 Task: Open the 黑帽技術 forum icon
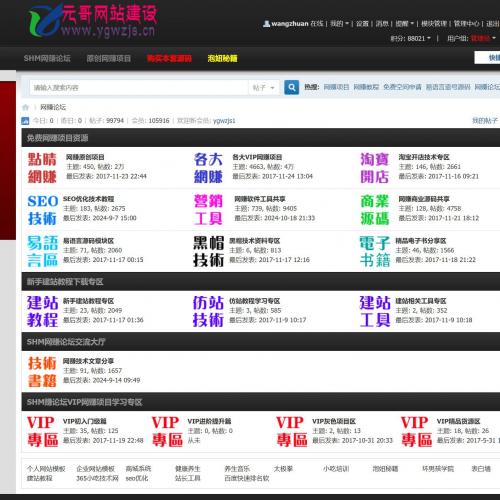[208, 251]
